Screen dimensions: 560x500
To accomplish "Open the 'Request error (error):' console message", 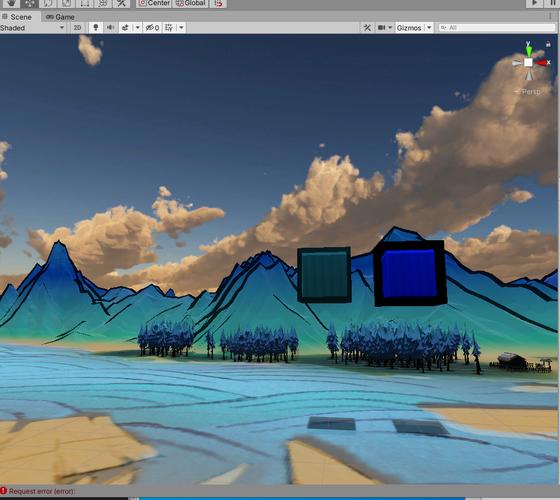I will [x=42, y=491].
